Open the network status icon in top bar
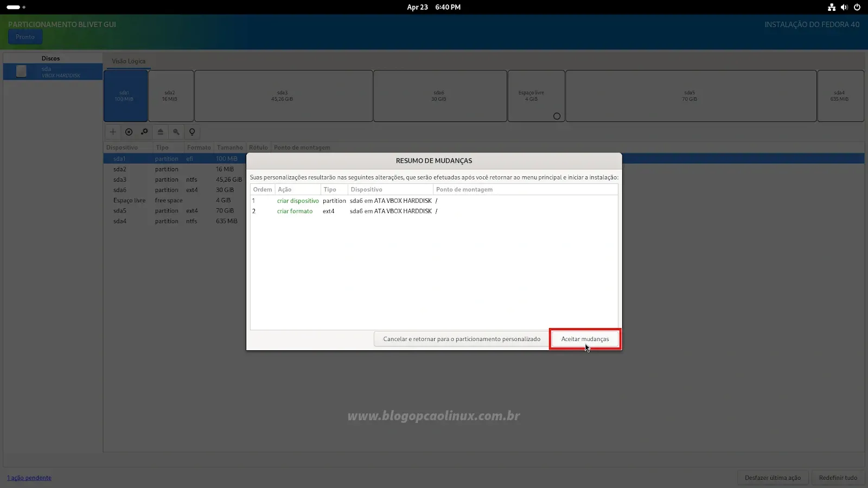The width and height of the screenshot is (868, 488). coord(832,7)
